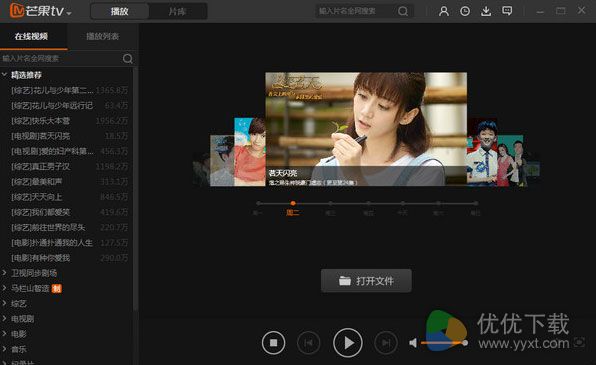The image size is (596, 365).
Task: Click the sidebar vertical scrollbar
Action: click(x=135, y=190)
